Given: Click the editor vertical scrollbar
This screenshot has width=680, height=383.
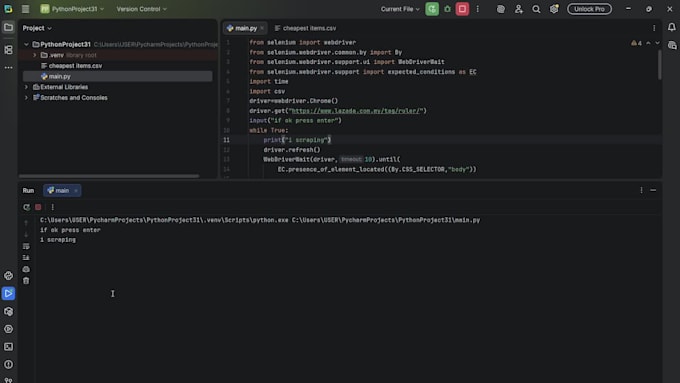Looking at the screenshot, I should tap(660, 65).
